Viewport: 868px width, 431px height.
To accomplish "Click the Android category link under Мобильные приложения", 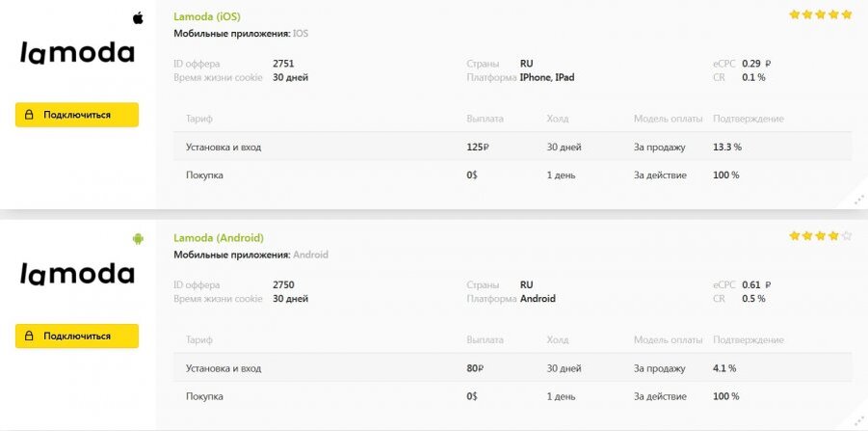I will coord(310,256).
